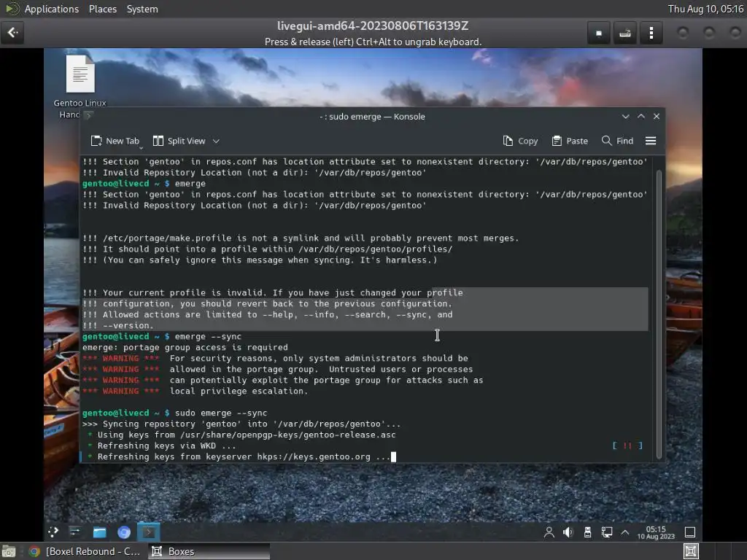Click the host show-desktop icon
The image size is (747, 560).
9,551
